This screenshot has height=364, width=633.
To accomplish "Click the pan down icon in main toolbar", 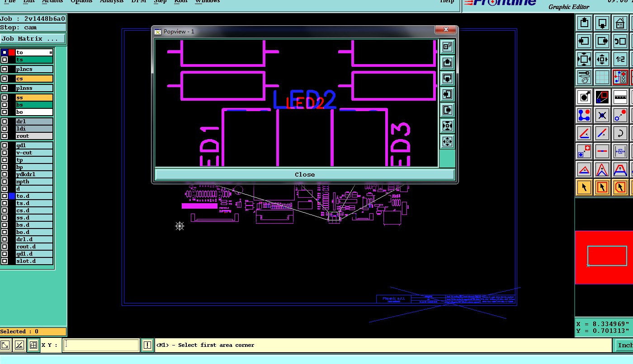I will [x=602, y=23].
